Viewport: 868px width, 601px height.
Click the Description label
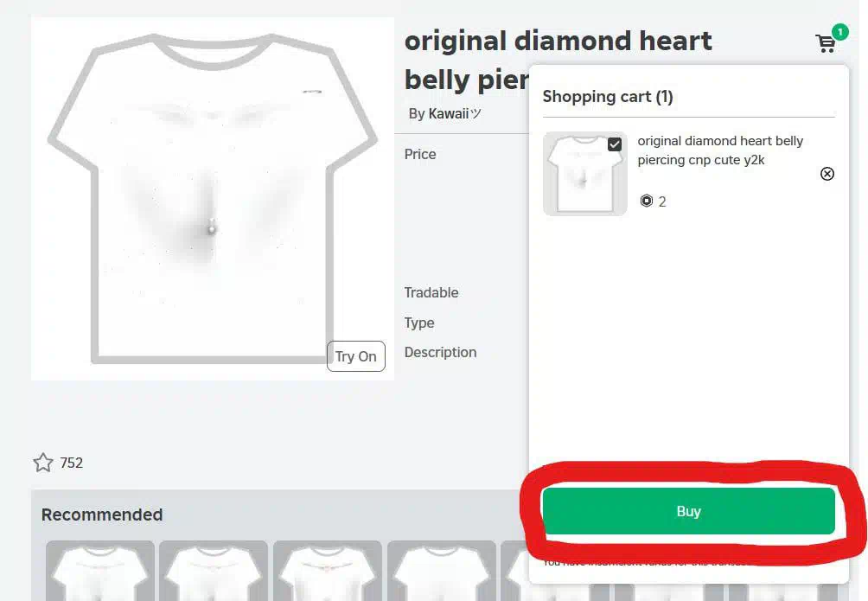point(440,352)
